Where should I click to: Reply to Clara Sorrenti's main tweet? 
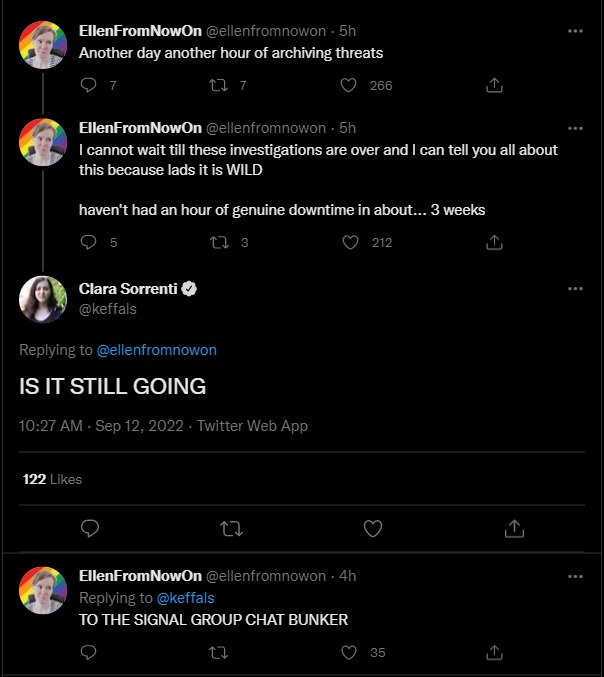click(x=89, y=527)
